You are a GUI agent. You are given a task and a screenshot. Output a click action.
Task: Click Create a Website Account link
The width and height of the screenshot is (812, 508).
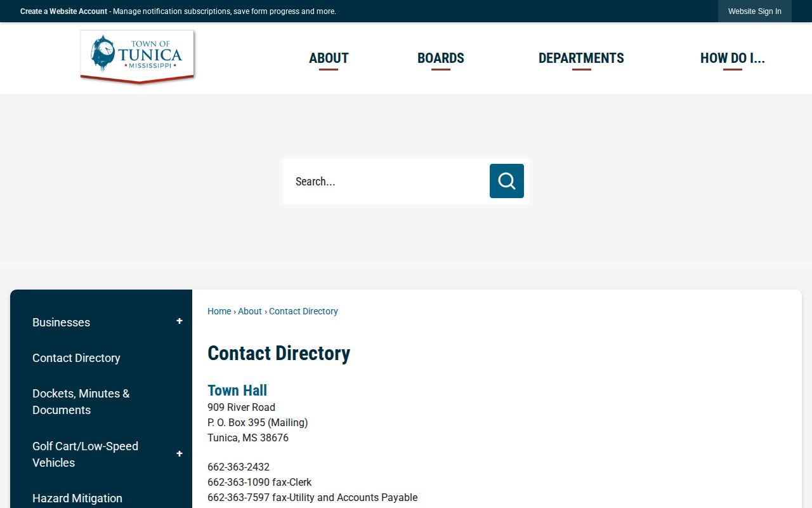tap(63, 11)
